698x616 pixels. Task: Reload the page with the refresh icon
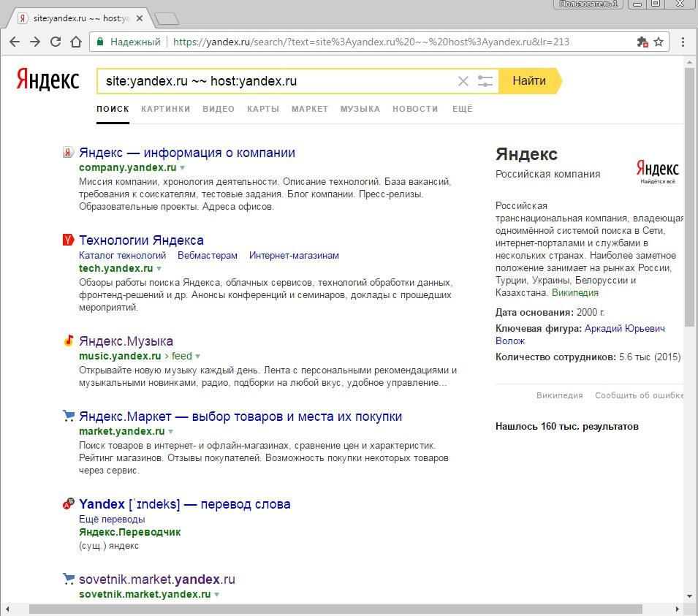56,42
